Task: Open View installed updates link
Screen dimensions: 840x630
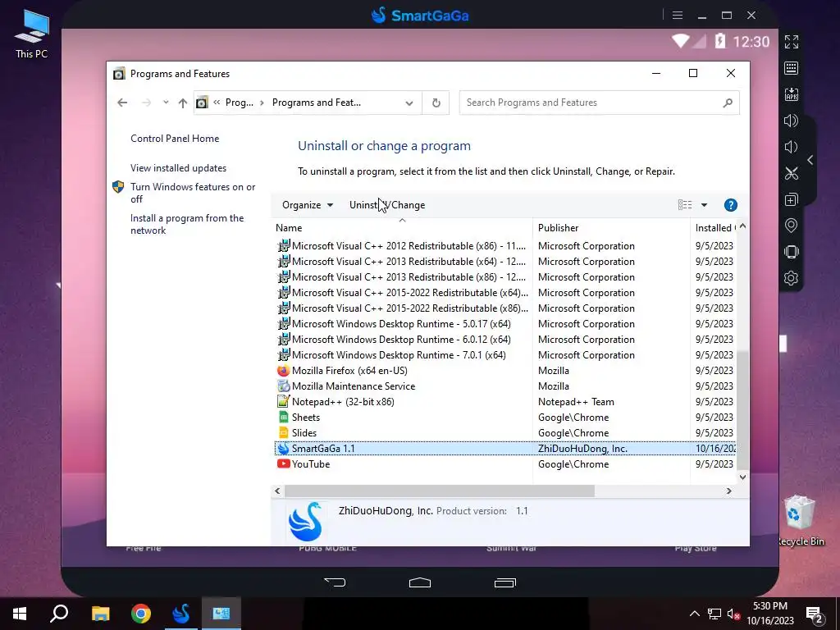Action: pyautogui.click(x=178, y=168)
